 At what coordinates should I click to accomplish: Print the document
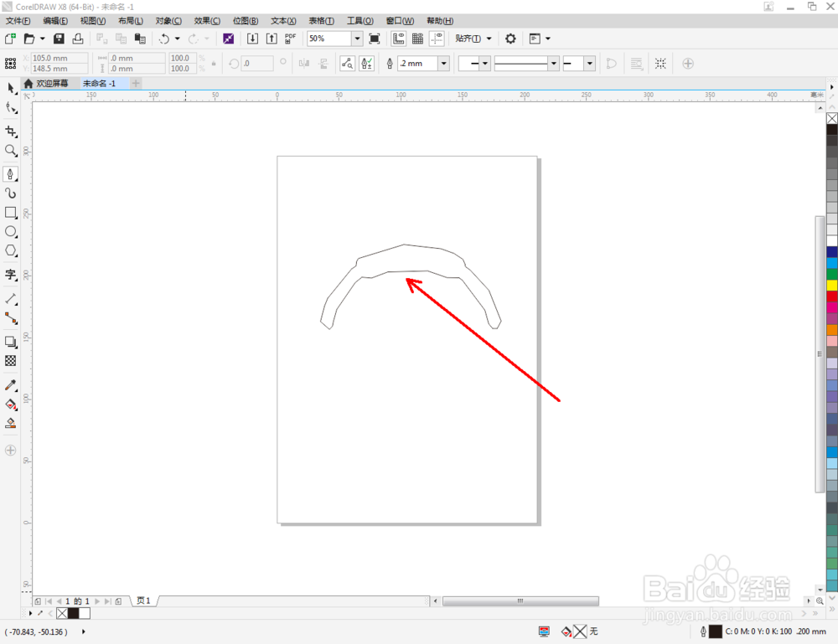(x=78, y=39)
